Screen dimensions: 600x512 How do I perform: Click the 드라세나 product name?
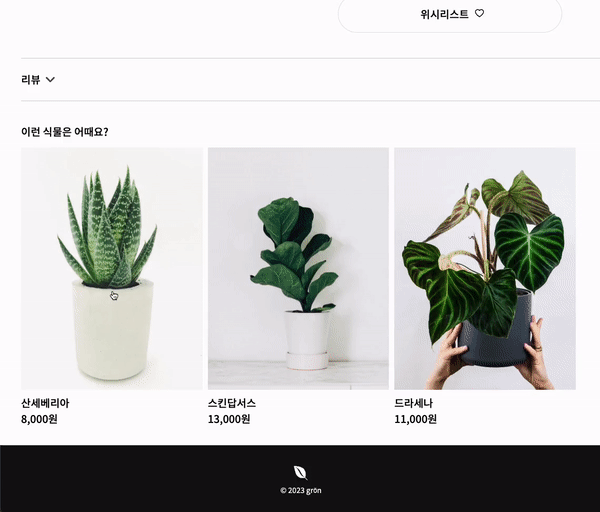414,403
